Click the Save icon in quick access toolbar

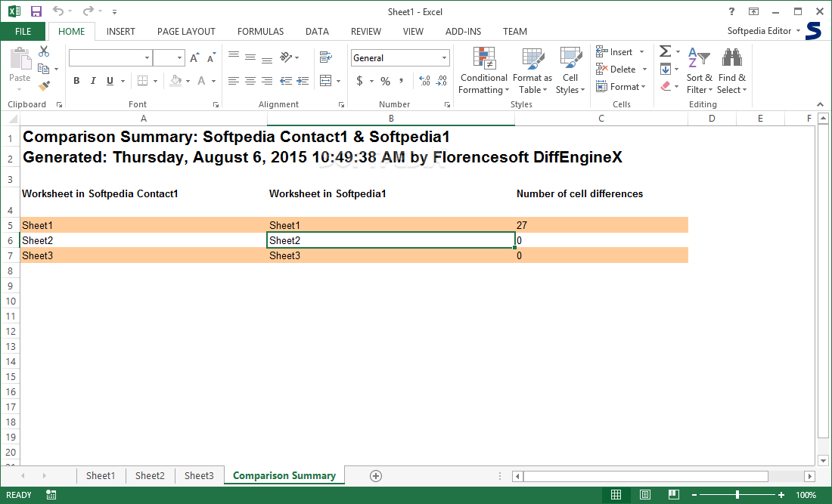(36, 11)
